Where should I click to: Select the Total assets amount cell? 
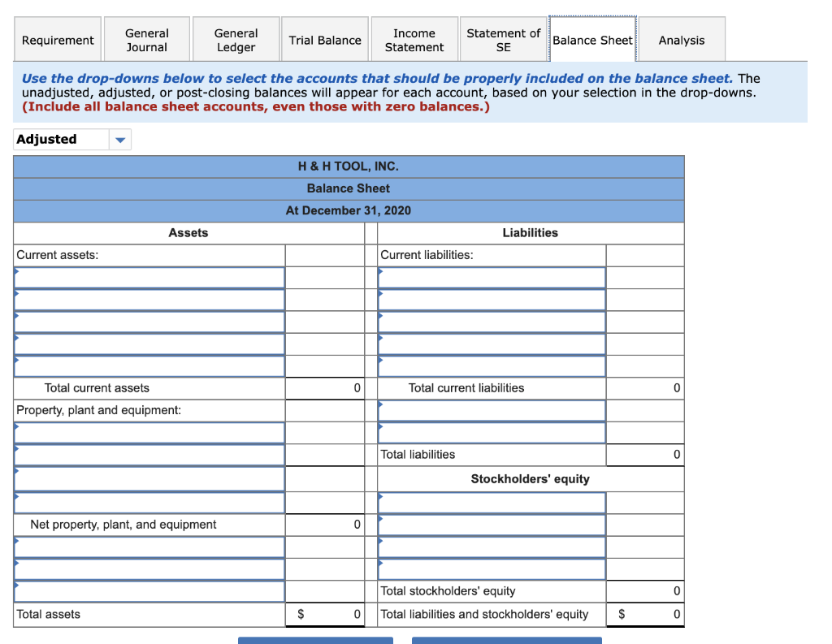click(x=324, y=615)
